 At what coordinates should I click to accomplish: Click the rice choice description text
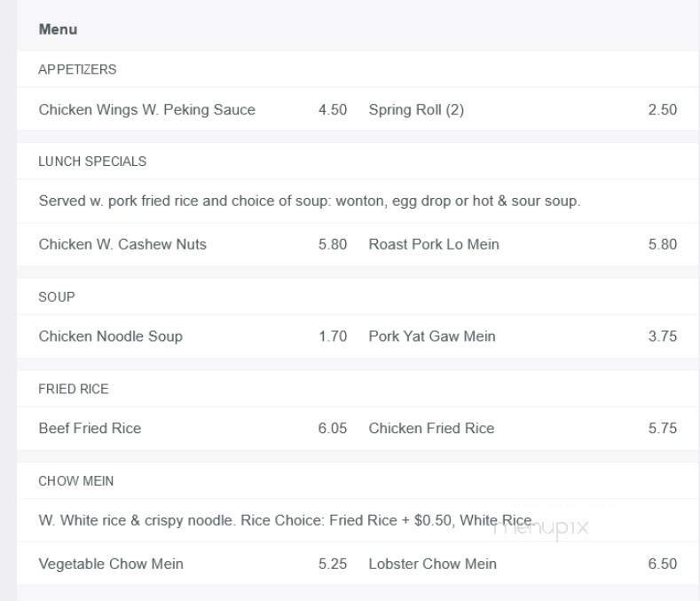[284, 520]
